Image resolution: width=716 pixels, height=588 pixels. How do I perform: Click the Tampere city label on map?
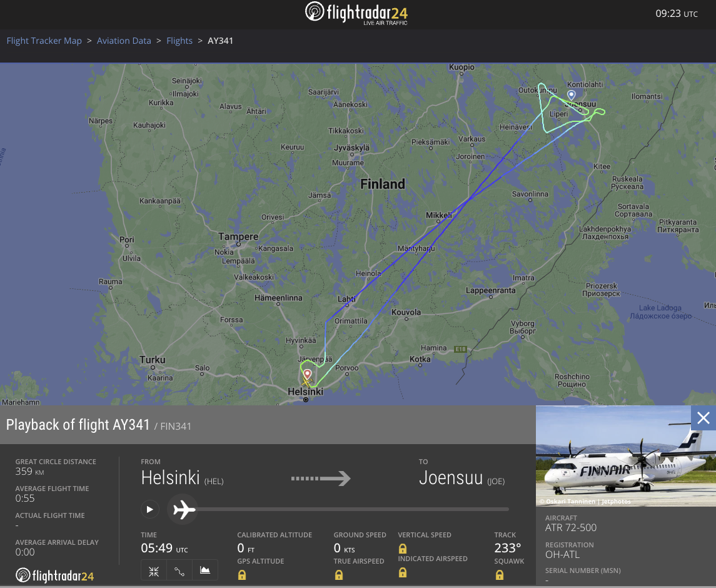tap(238, 236)
